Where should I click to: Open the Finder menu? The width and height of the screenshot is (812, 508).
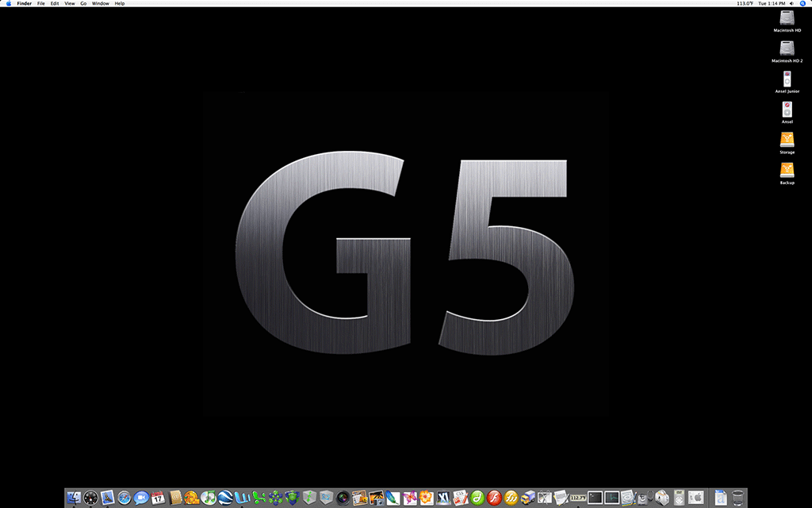[25, 3]
